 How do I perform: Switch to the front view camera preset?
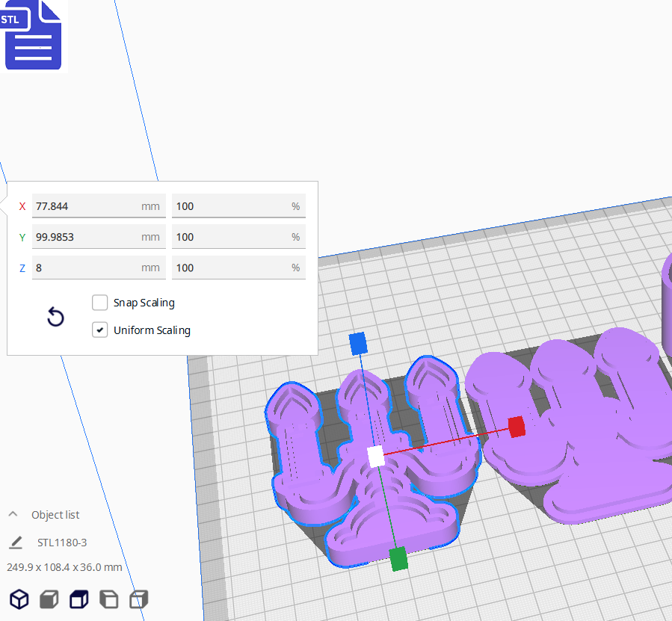coord(49,599)
